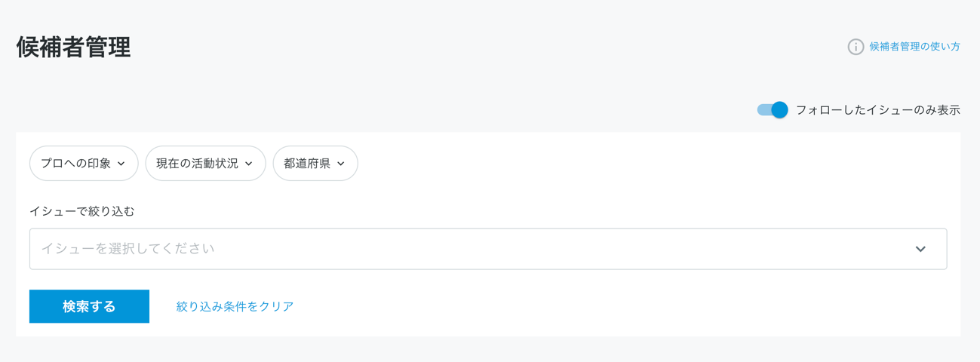Open the 都道府県 prefecture dropdown
Screen dimensions: 980x362
point(315,164)
